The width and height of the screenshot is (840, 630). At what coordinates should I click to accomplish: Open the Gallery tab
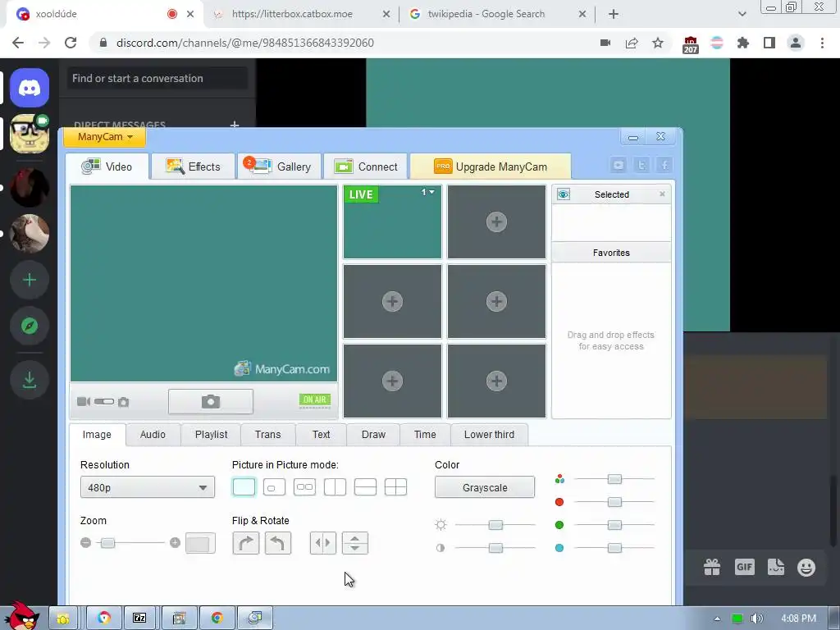pos(279,167)
